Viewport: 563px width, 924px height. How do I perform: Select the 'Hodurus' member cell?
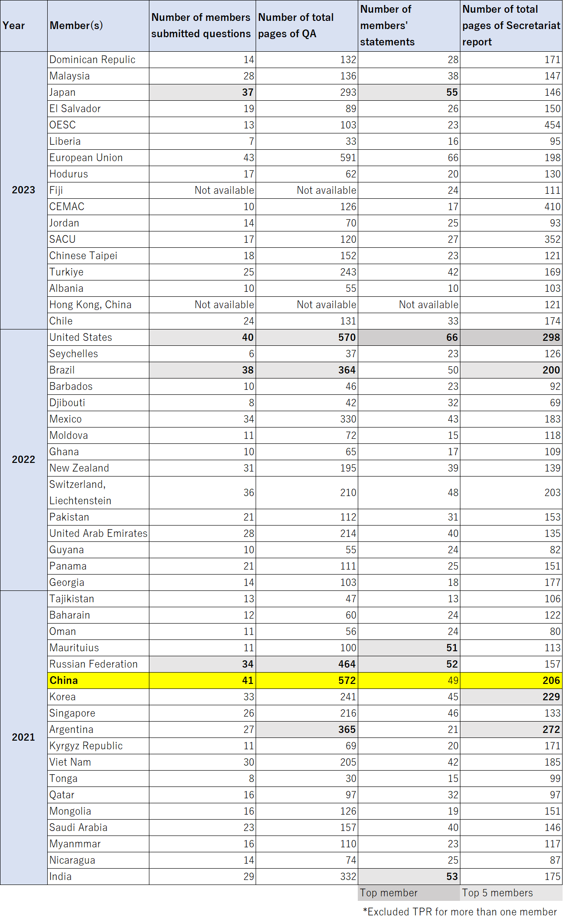(98, 174)
